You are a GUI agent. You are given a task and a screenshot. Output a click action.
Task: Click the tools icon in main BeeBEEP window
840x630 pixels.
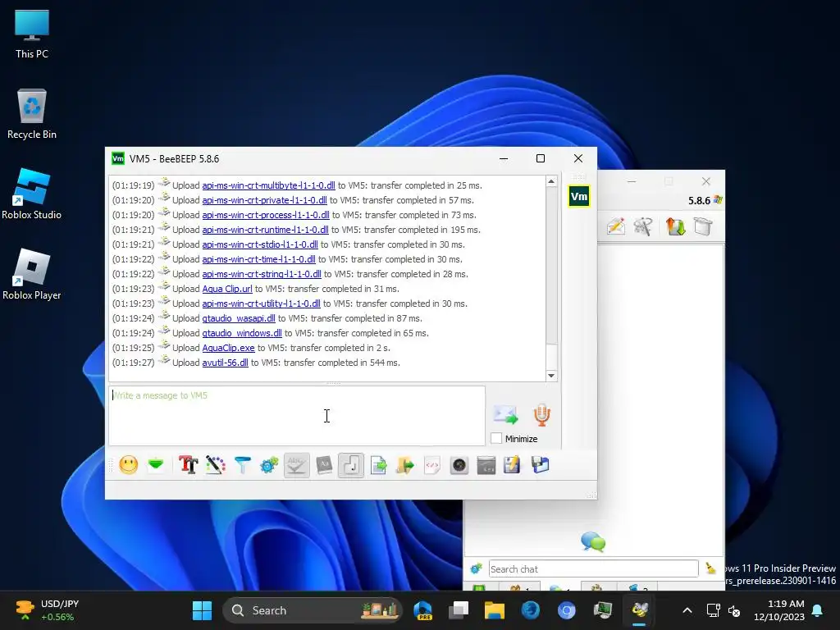click(x=643, y=226)
